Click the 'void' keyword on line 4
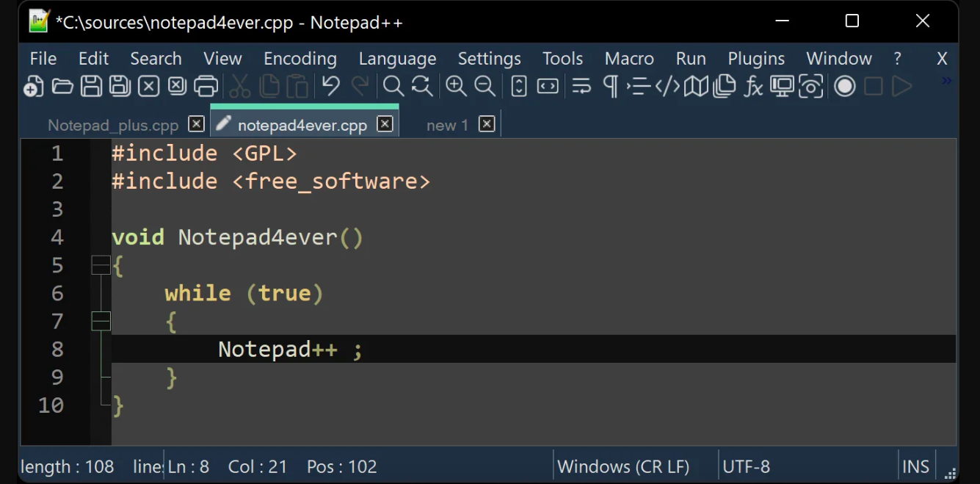The width and height of the screenshot is (980, 484). [138, 237]
